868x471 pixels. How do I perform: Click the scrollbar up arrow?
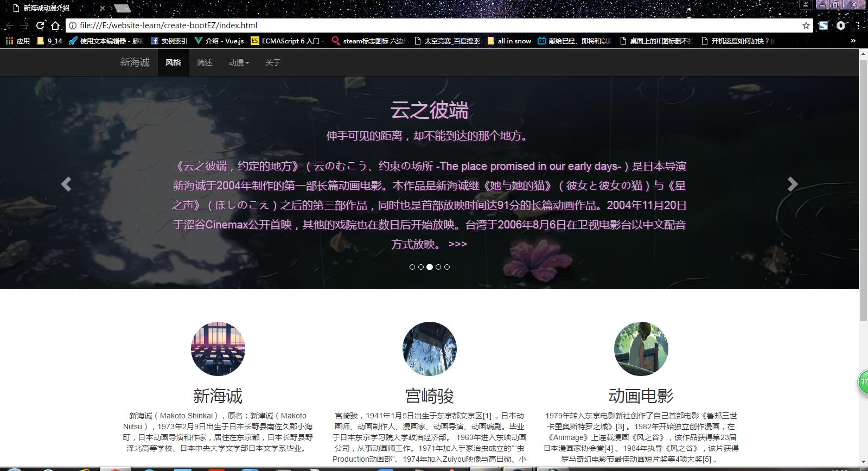pos(863,53)
